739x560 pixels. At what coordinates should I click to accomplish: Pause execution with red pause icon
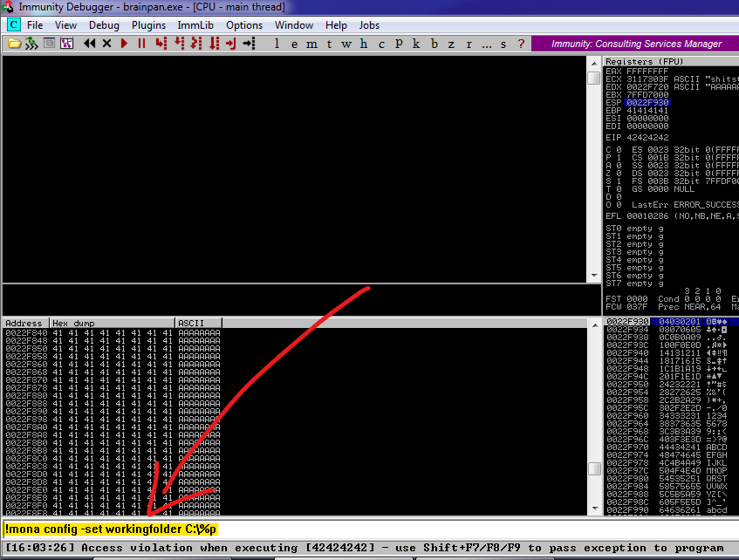141,44
